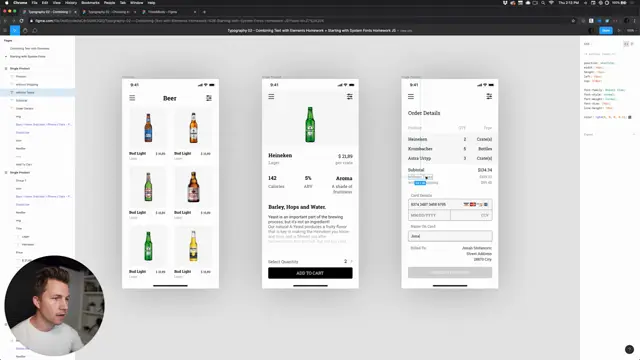Select the 'Krombacher' order row text

[x=420, y=149]
